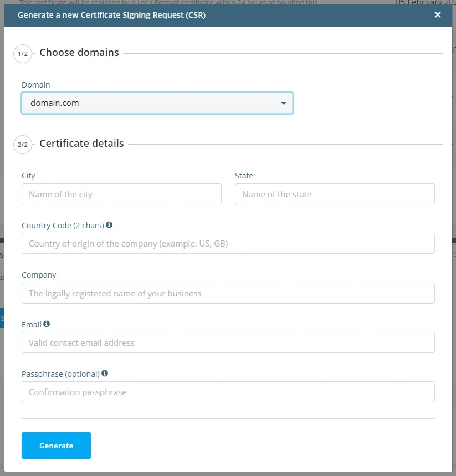Click the State field label
The height and width of the screenshot is (476, 456).
pyautogui.click(x=244, y=176)
